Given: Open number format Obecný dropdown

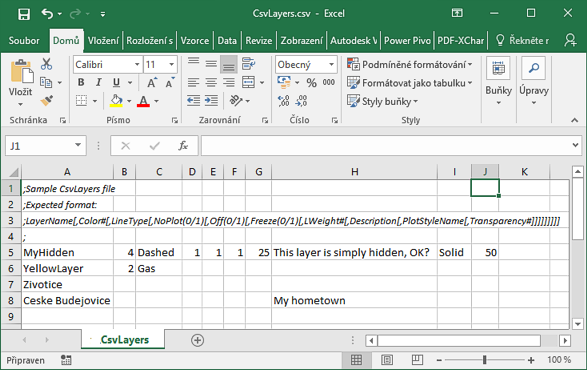Looking at the screenshot, I should click(331, 64).
